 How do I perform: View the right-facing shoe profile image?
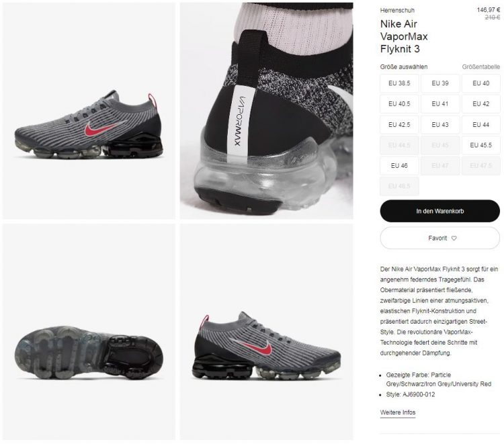coord(267,332)
